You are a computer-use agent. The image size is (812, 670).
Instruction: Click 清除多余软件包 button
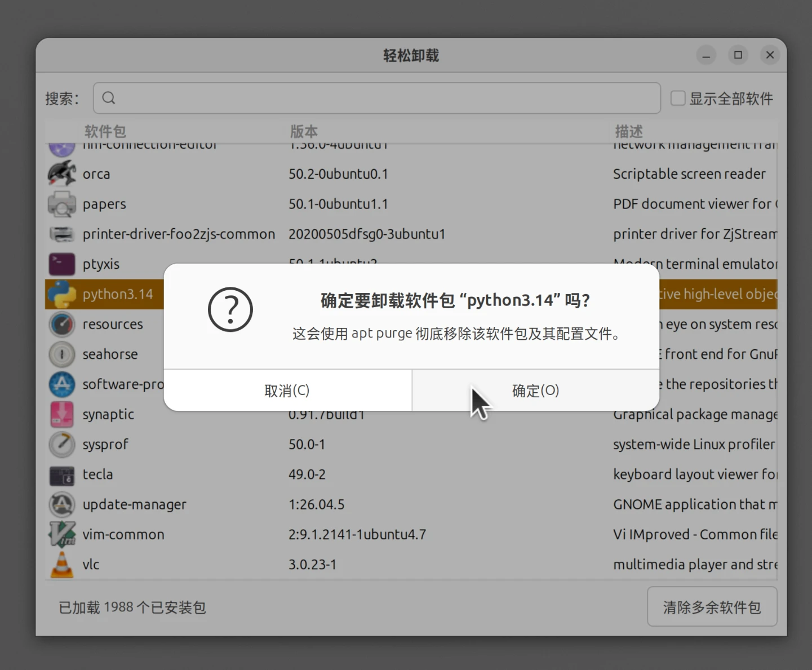[712, 607]
